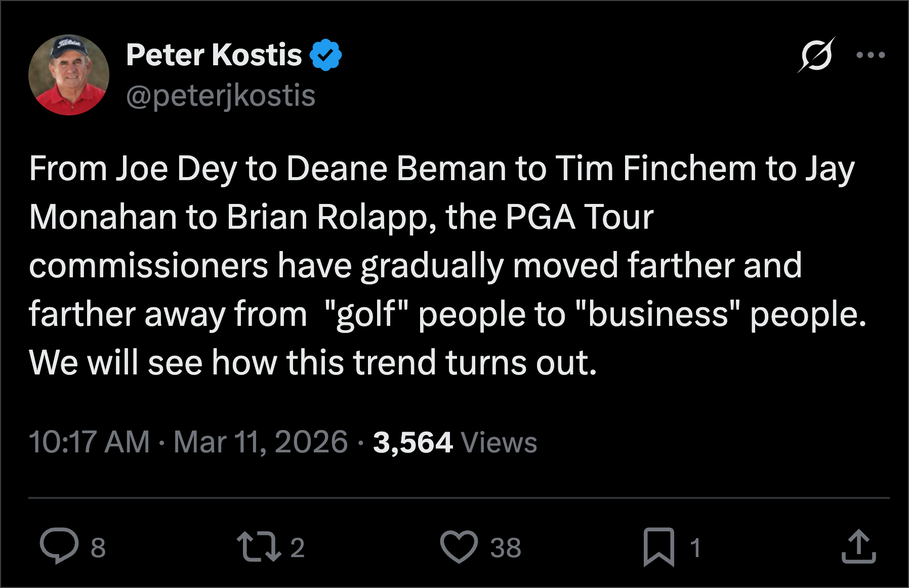Viewport: 909px width, 588px height.
Task: Repost this tweet using the arrows icon
Action: (259, 547)
